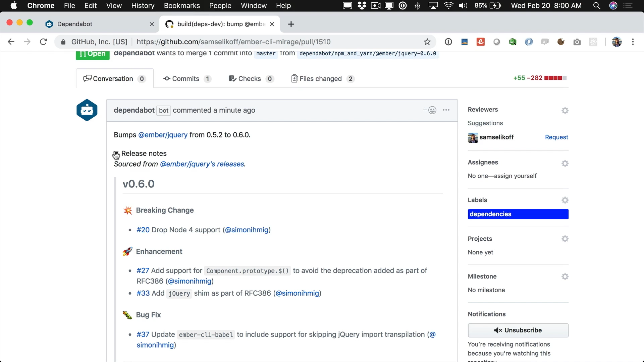644x362 pixels.
Task: Open the People menu in the menu bar
Action: [x=220, y=6]
